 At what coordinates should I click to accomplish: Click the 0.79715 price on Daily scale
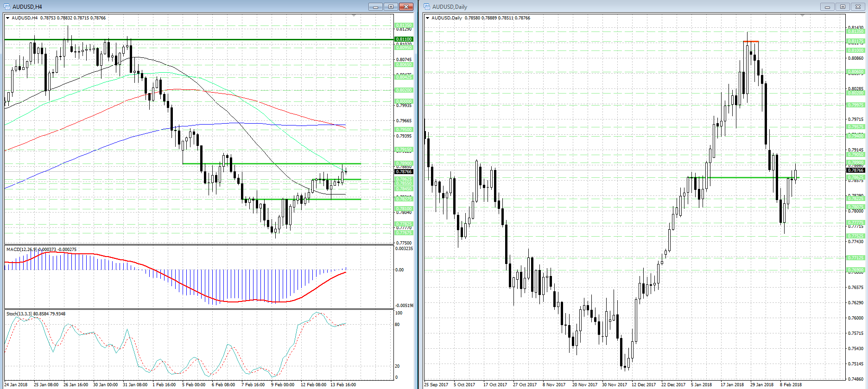point(855,119)
